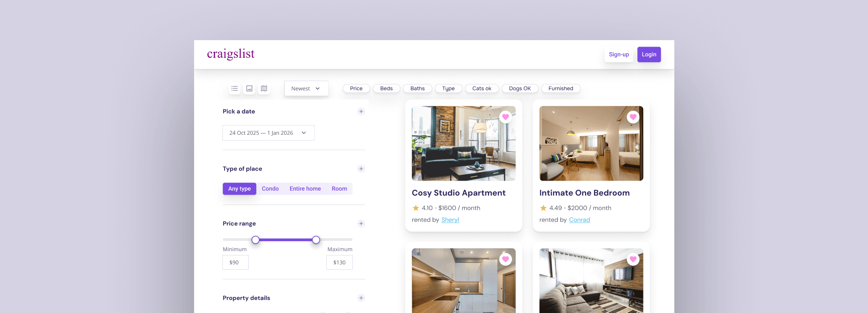Tap heart on living room TV listing photo
868x313 pixels.
click(x=633, y=259)
